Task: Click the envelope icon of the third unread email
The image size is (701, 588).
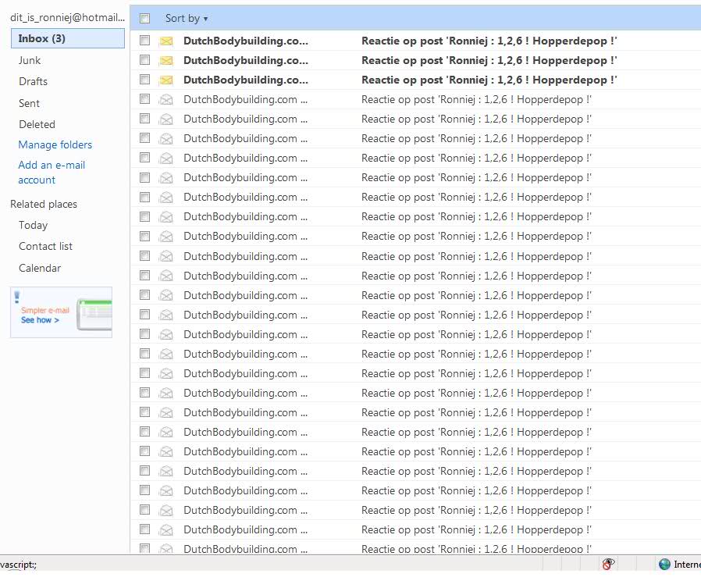Action: pyautogui.click(x=165, y=80)
